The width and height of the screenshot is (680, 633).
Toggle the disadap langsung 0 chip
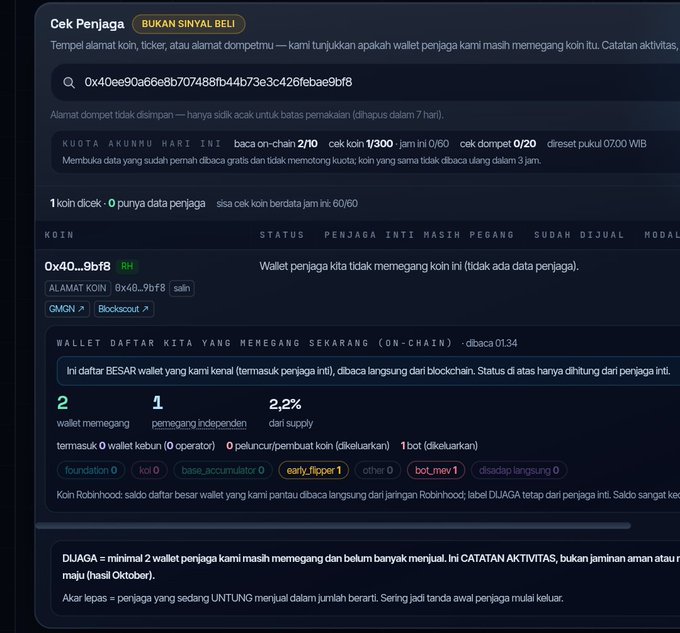pos(519,470)
